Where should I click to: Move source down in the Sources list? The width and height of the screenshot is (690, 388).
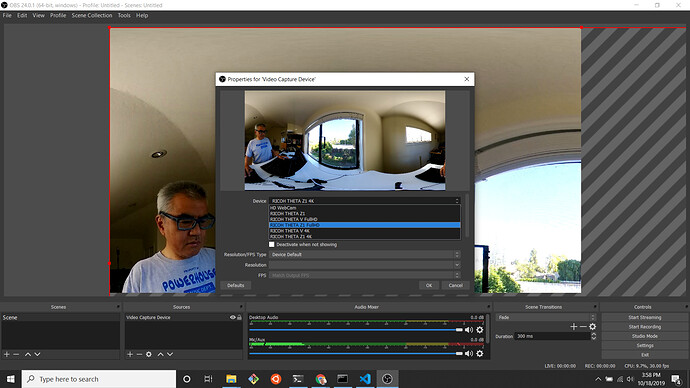click(170, 354)
